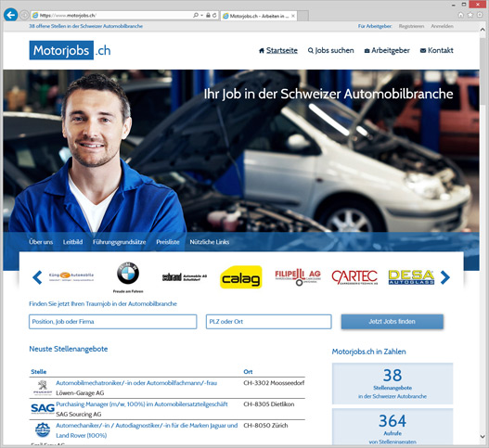
Task: Click 38 offene Stellen text at top
Action: pyautogui.click(x=85, y=26)
